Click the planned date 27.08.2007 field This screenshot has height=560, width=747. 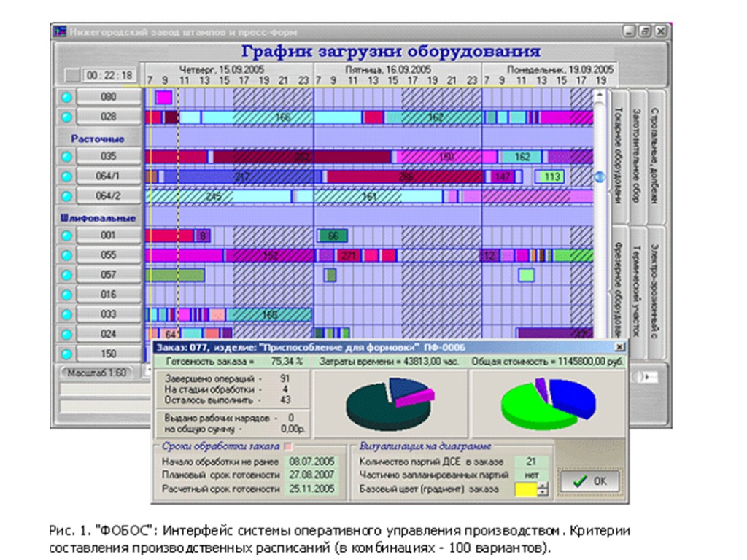pyautogui.click(x=311, y=475)
